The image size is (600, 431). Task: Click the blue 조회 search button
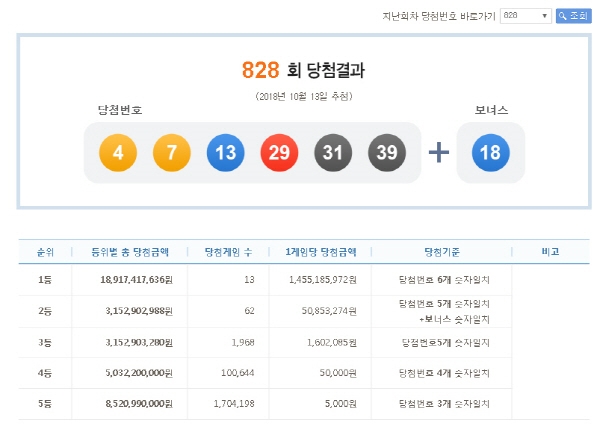pos(573,16)
